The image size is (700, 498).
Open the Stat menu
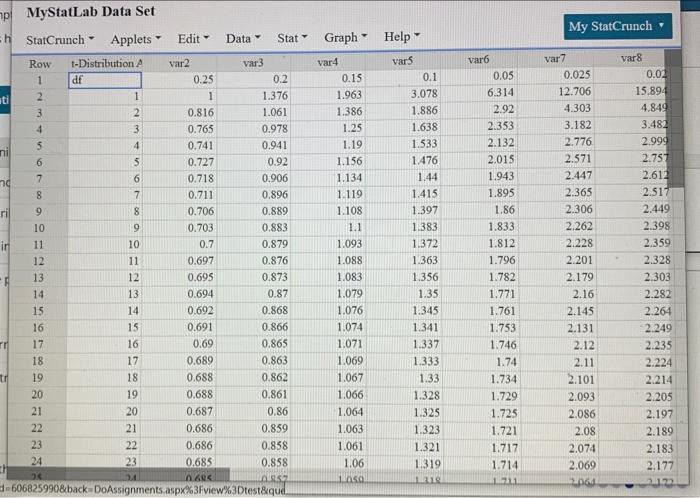[x=292, y=38]
